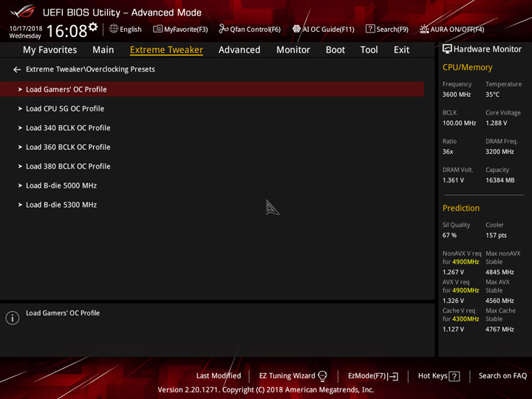Image resolution: width=532 pixels, height=399 pixels.
Task: Click the Hot Keys question mark icon
Action: [454, 376]
